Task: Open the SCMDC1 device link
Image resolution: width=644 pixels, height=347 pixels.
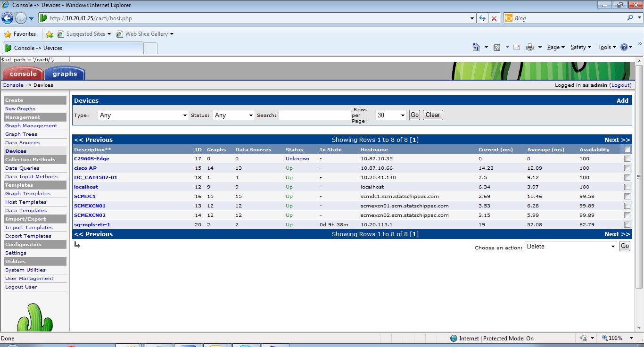Action: coord(85,197)
